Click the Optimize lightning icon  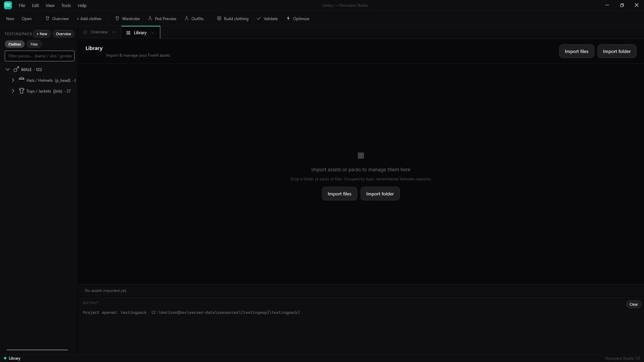pos(288,18)
